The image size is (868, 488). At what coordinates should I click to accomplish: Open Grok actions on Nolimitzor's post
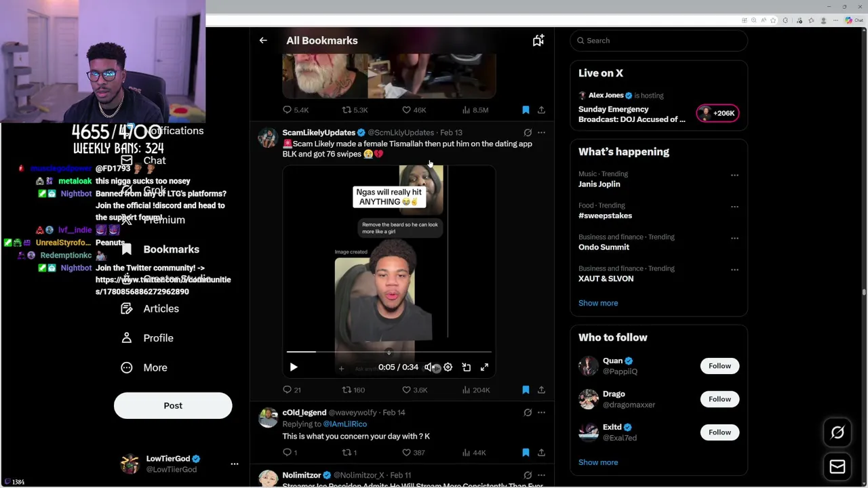tap(528, 476)
